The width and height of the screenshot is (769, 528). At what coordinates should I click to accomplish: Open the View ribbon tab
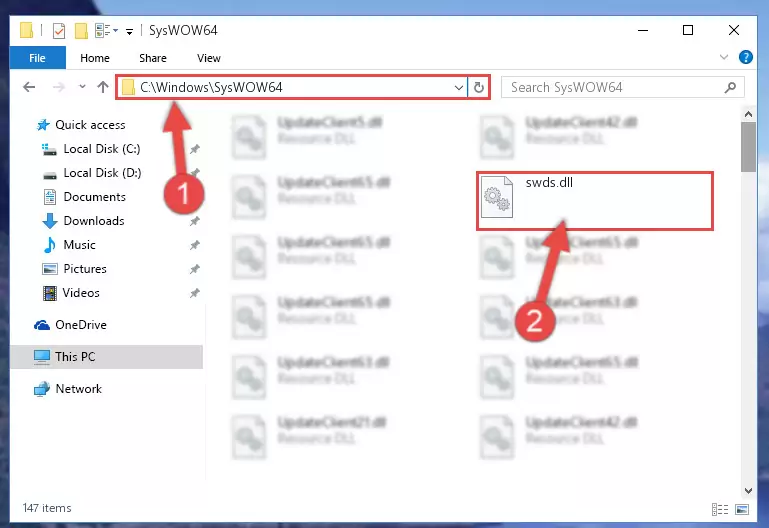(208, 58)
